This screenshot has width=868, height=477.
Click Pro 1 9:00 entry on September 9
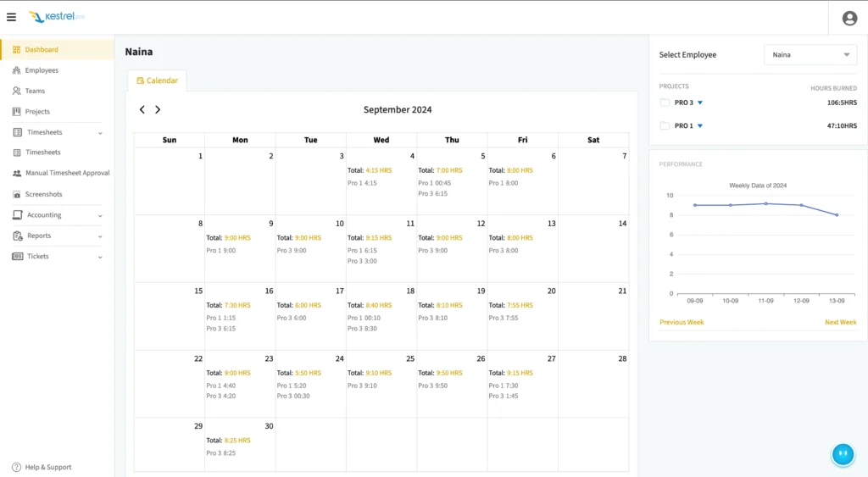pyautogui.click(x=221, y=251)
